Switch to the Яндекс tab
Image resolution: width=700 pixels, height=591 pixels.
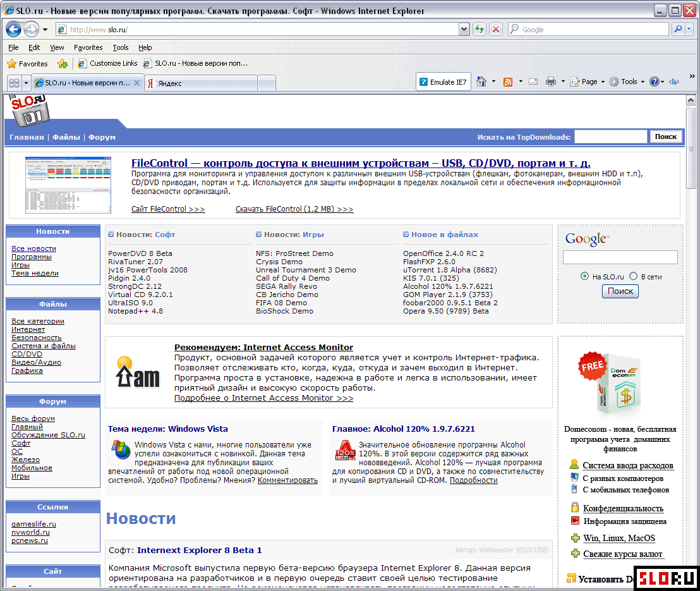point(201,83)
